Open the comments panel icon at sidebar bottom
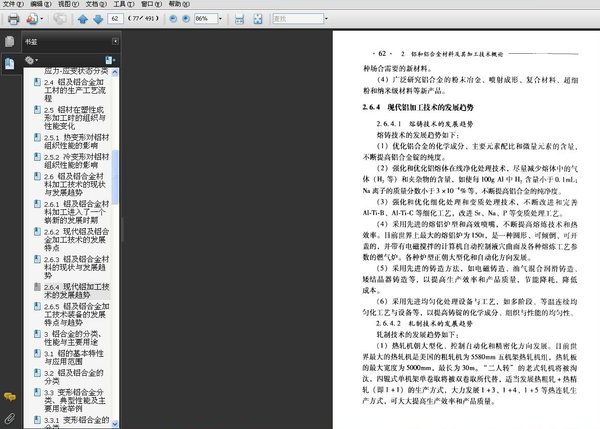600x429 pixels. tap(10, 397)
